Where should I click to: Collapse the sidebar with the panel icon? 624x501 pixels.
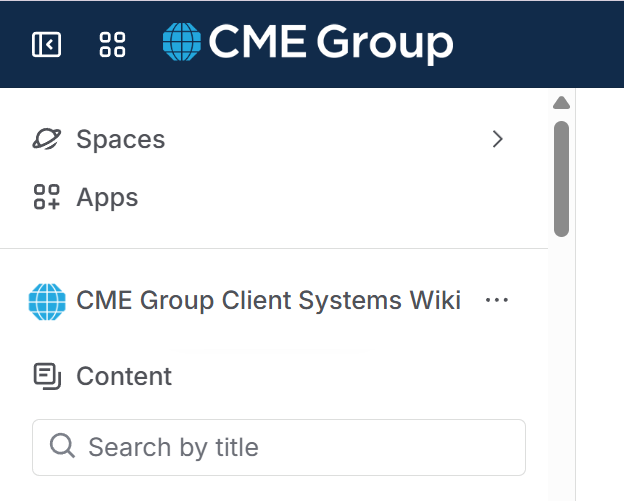[46, 44]
